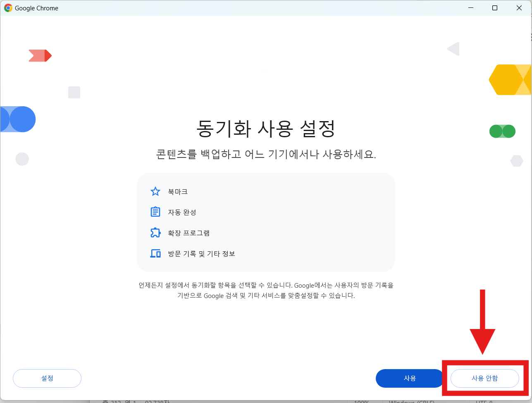Open sync settings via the 설정 button
Viewport: 532px width, 403px height.
[47, 378]
